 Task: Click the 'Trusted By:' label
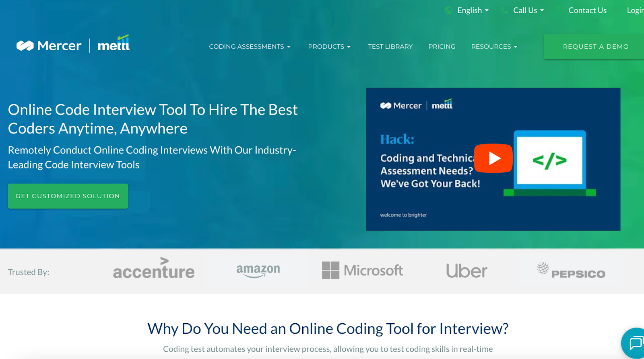(29, 272)
